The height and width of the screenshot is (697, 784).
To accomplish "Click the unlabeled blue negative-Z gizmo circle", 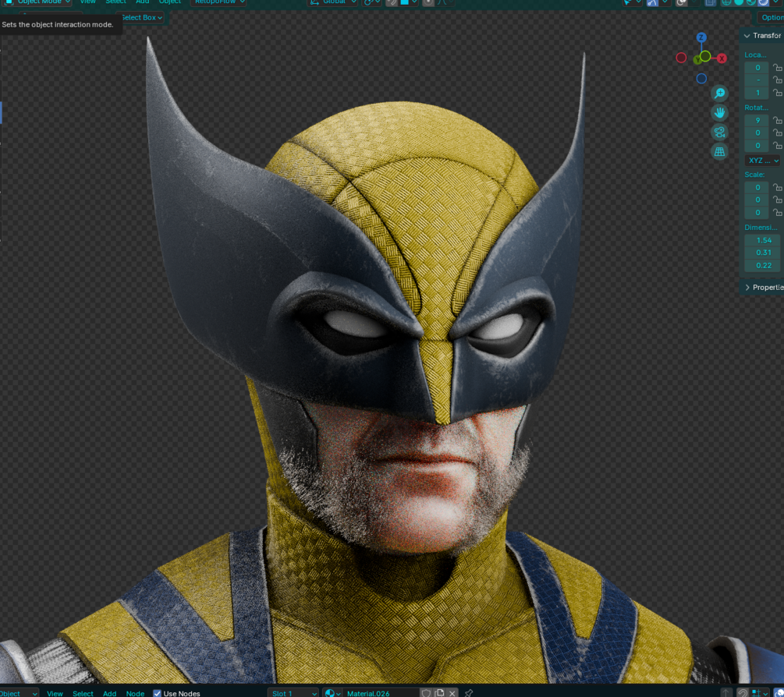I will (701, 79).
